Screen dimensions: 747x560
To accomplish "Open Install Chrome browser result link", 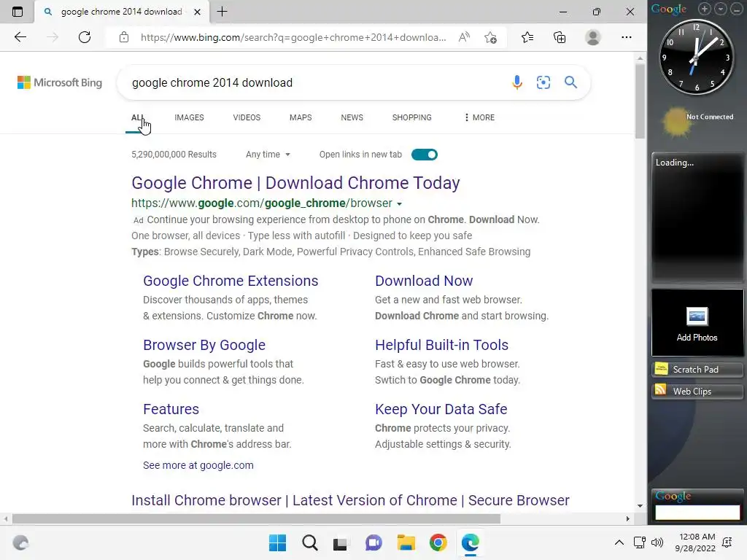I will point(350,500).
